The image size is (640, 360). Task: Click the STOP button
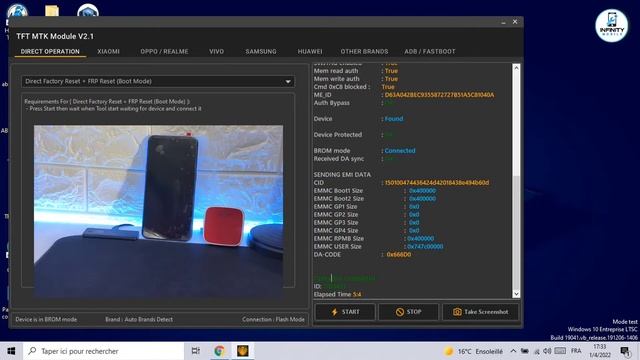408,312
